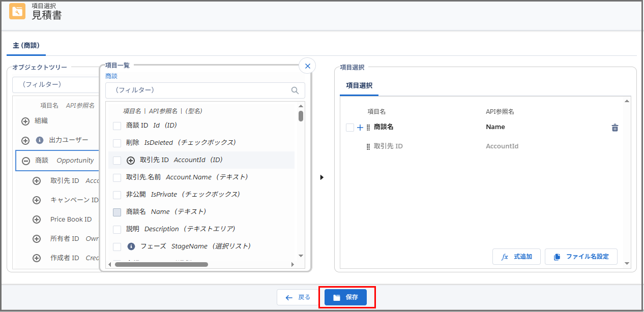
Task: Click the right arrow to transfer fields
Action: click(x=321, y=177)
